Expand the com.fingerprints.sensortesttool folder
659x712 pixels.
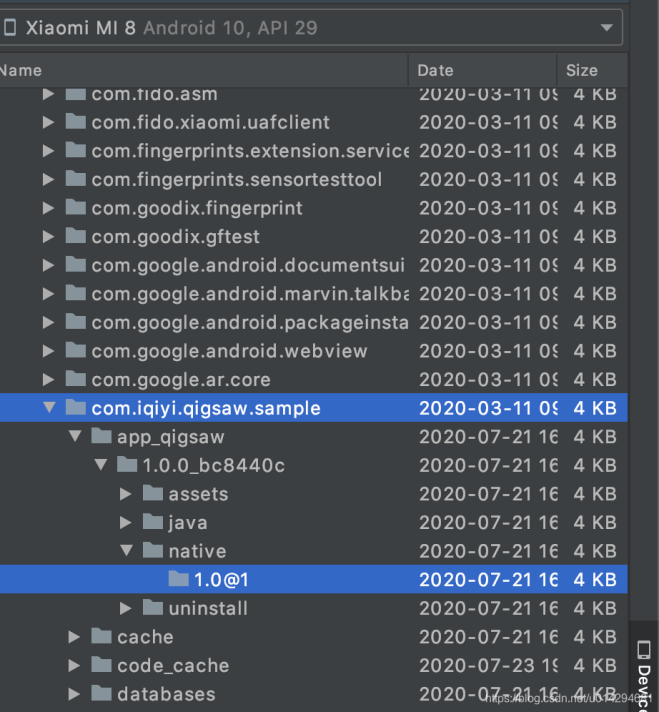[48, 179]
